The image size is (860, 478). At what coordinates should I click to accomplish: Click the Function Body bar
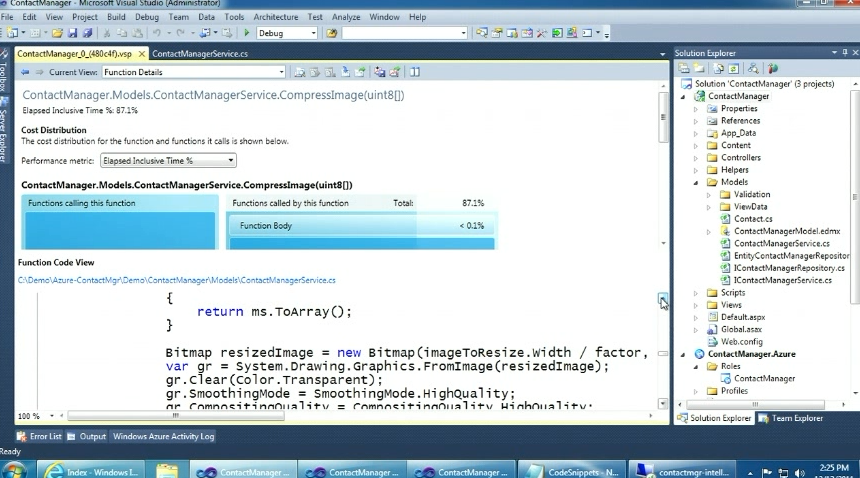[362, 226]
